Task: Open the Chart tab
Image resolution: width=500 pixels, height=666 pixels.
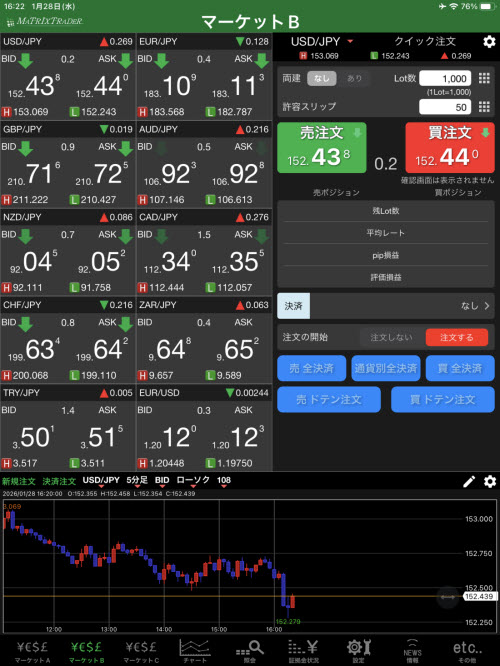Action: pyautogui.click(x=195, y=652)
